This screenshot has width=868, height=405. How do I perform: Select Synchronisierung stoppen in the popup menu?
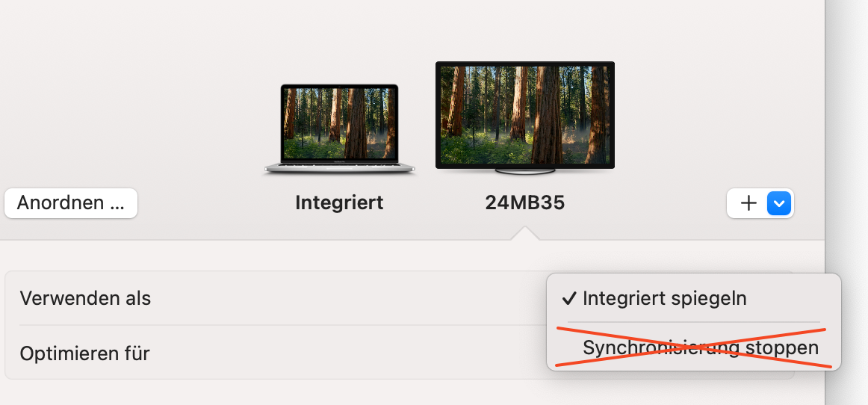pos(700,348)
